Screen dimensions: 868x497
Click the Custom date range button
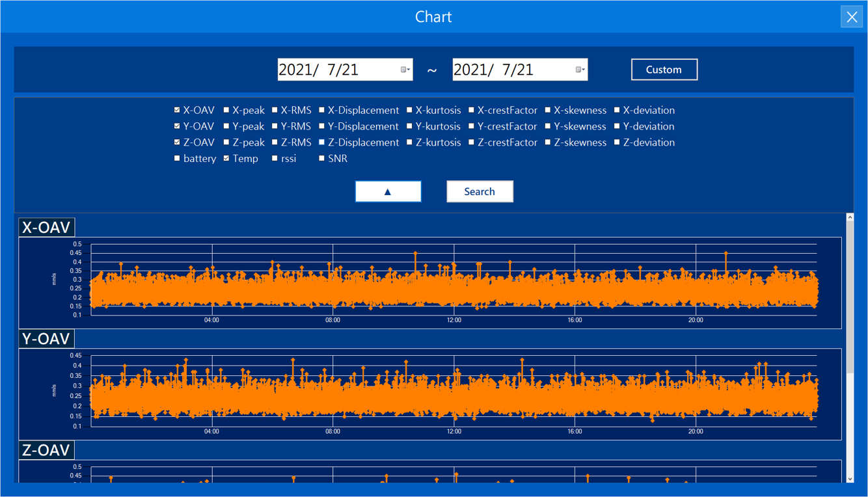tap(664, 70)
